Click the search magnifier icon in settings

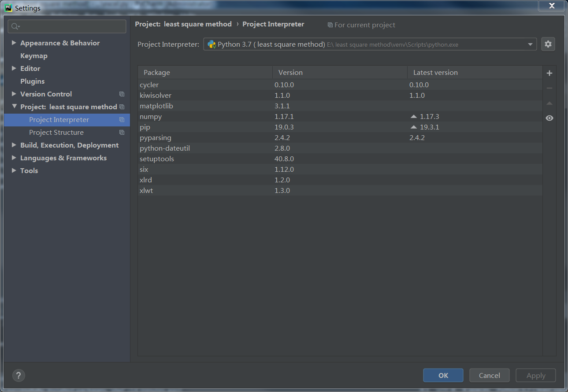[x=15, y=26]
